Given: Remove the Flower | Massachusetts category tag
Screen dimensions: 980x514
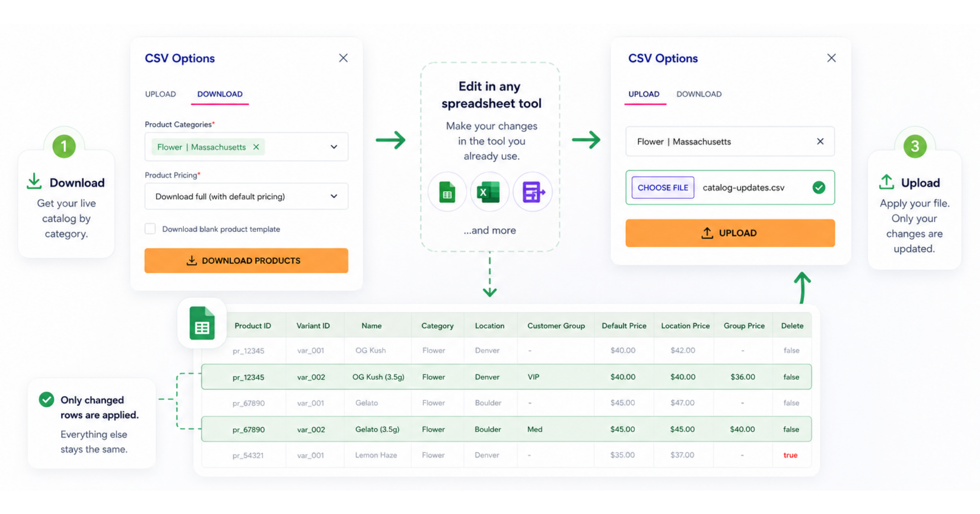Looking at the screenshot, I should (x=256, y=147).
